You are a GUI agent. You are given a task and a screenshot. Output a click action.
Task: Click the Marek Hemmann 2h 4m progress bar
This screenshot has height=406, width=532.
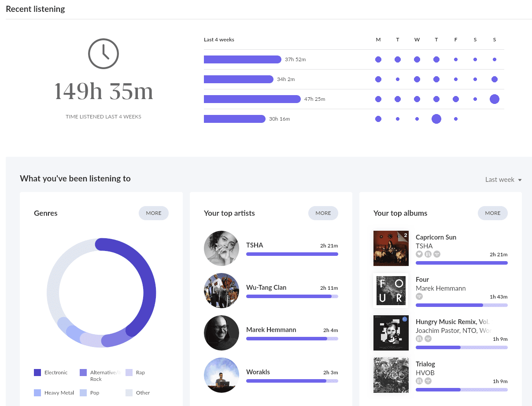(x=292, y=339)
